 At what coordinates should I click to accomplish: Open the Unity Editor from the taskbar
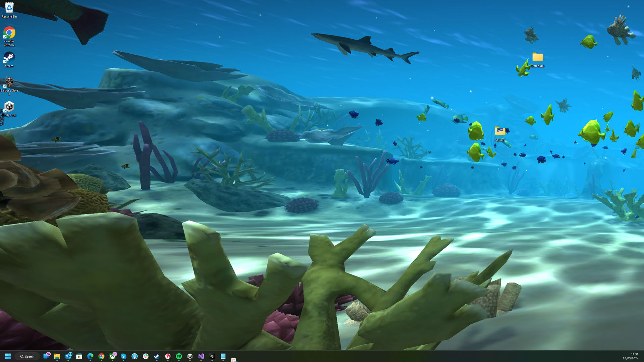[212, 356]
